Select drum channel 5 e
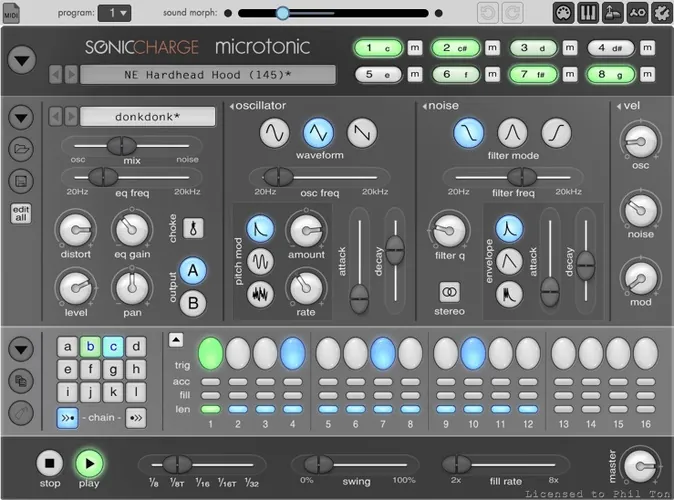The height and width of the screenshot is (500, 674). point(378,74)
